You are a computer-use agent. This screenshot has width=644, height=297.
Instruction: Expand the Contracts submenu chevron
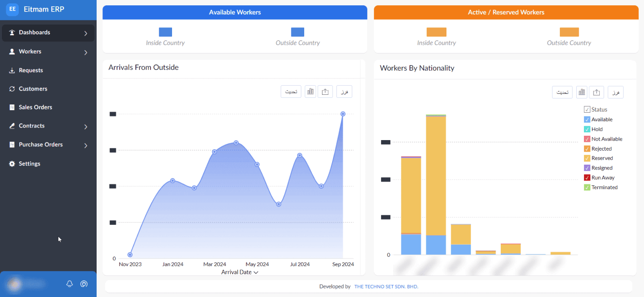click(86, 127)
